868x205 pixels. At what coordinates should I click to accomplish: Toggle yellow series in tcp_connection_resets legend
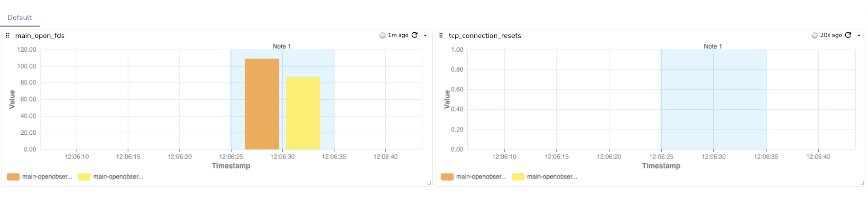click(545, 177)
